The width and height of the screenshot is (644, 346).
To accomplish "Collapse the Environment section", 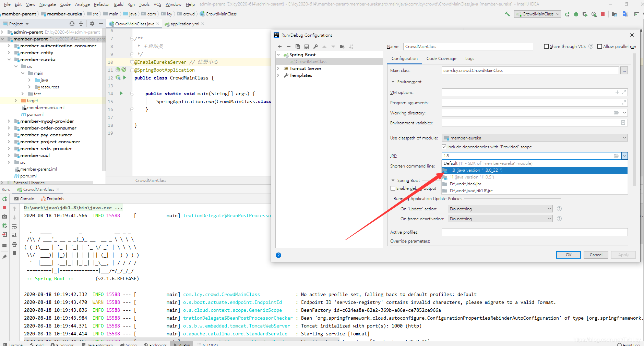I will (393, 82).
